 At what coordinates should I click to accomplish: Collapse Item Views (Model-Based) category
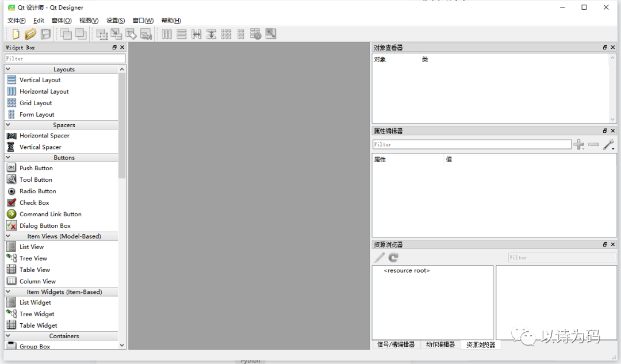(x=8, y=236)
